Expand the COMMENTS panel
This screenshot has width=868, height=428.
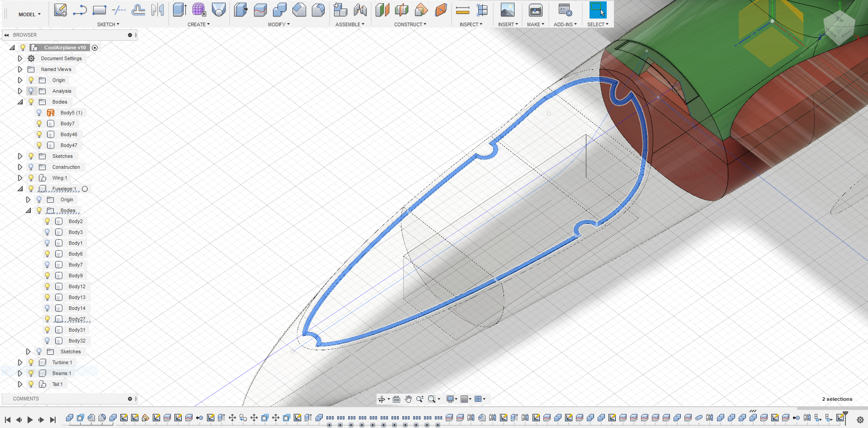(x=130, y=399)
